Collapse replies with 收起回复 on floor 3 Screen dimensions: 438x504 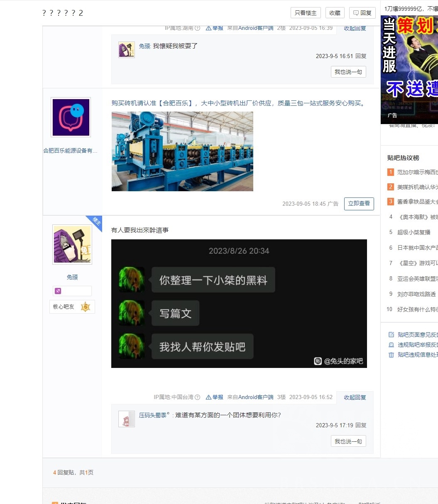pos(355,397)
